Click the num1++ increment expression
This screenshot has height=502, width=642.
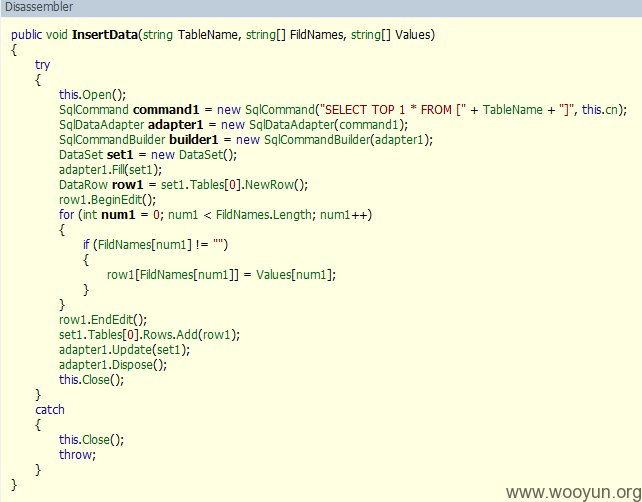pos(344,215)
